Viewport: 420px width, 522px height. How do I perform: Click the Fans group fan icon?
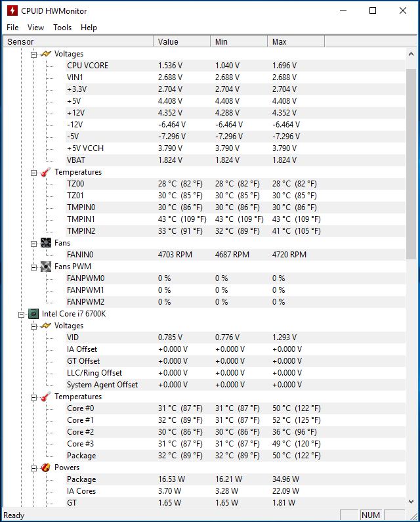45,243
